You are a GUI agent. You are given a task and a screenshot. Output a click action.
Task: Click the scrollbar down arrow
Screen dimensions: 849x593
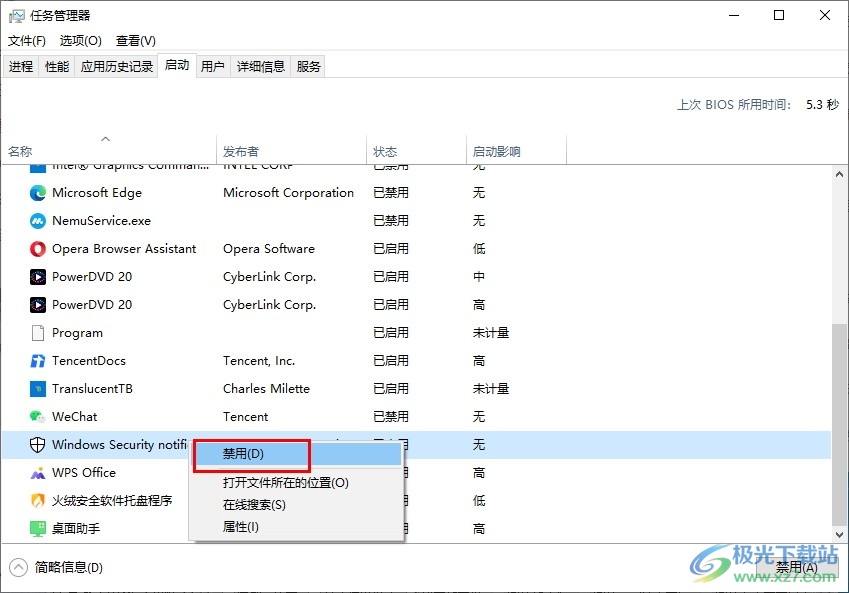[x=839, y=535]
